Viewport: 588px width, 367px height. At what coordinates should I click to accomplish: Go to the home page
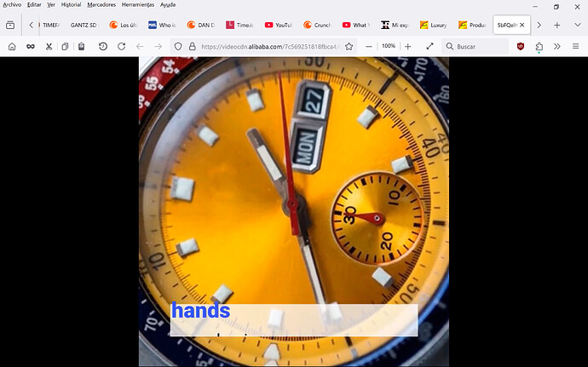coord(12,47)
